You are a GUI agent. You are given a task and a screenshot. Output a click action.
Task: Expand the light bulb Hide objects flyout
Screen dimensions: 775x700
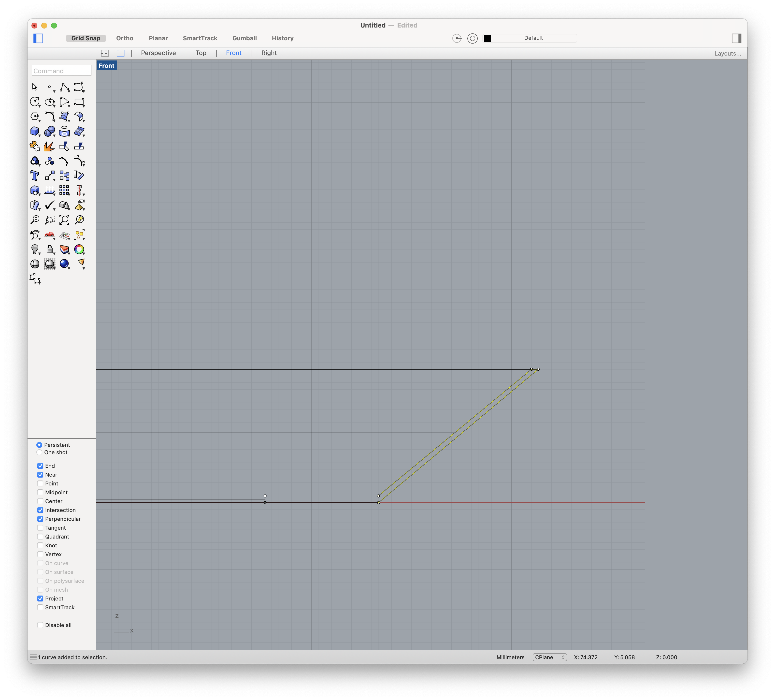pos(40,254)
